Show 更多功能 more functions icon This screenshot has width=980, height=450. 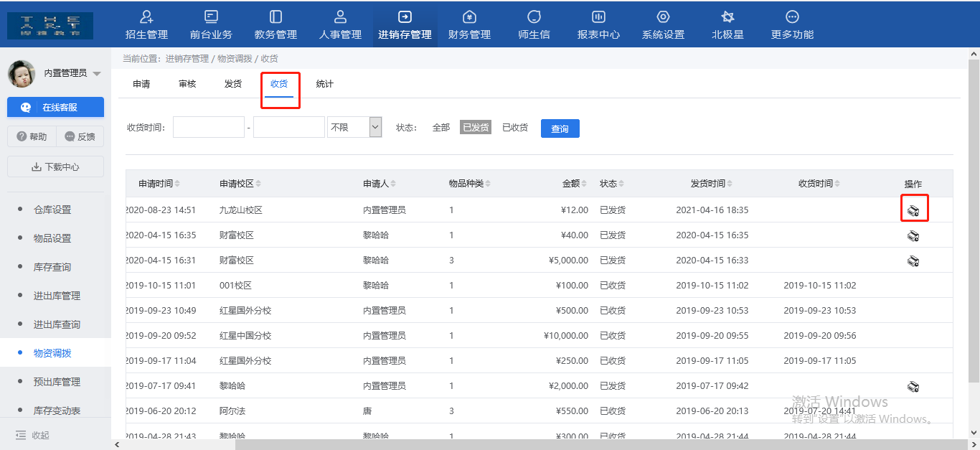pos(792,17)
